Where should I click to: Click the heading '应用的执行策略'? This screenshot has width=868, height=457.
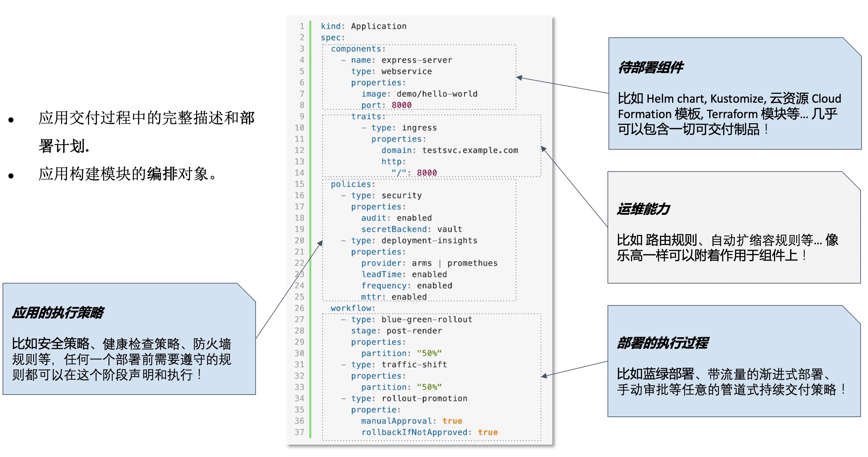[x=58, y=313]
